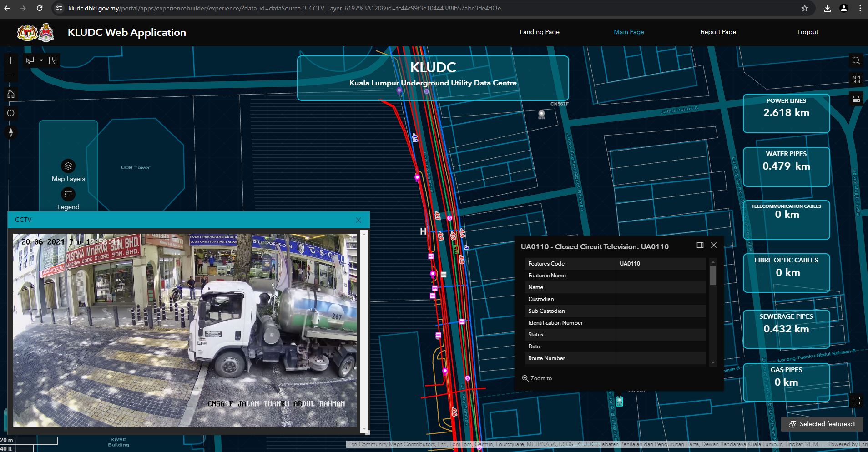Click the white H hydrant symbol on map
This screenshot has height=452, width=868.
pos(423,231)
